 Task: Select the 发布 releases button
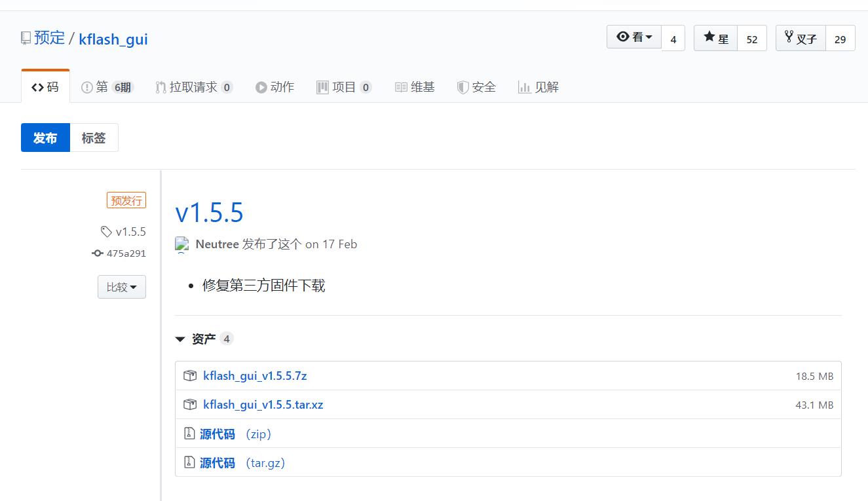(x=45, y=138)
